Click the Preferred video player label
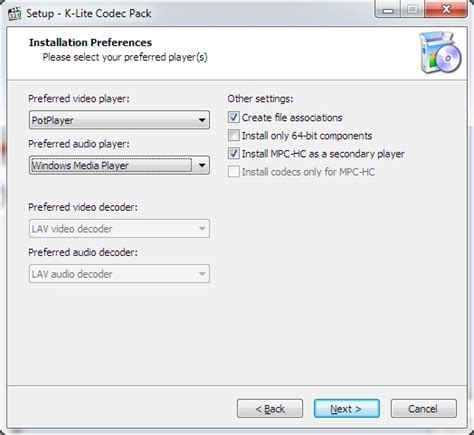474x435 pixels. [x=79, y=99]
